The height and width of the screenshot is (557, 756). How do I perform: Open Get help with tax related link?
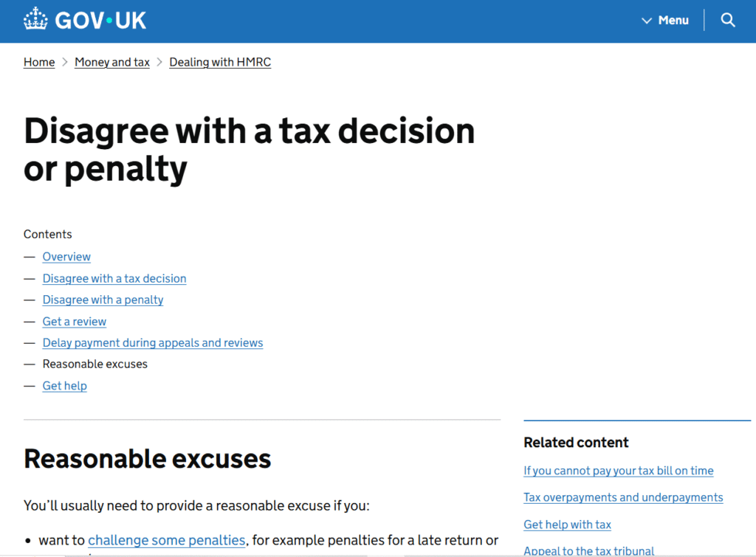(567, 525)
